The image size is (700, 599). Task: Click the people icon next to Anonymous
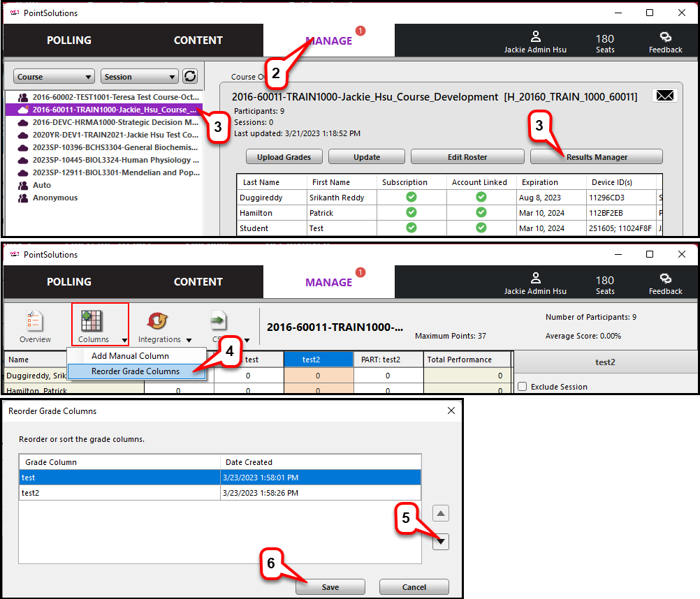(23, 198)
